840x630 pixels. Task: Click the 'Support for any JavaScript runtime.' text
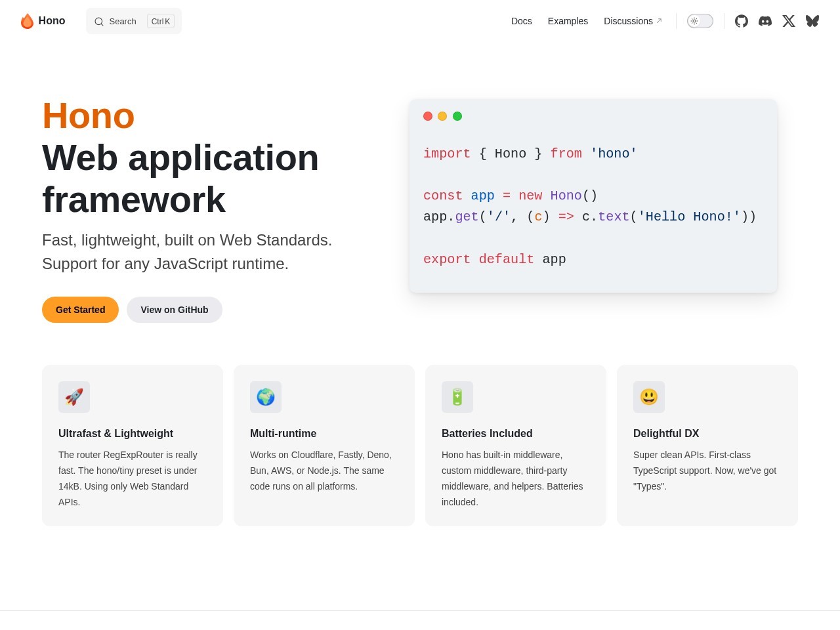point(165,264)
